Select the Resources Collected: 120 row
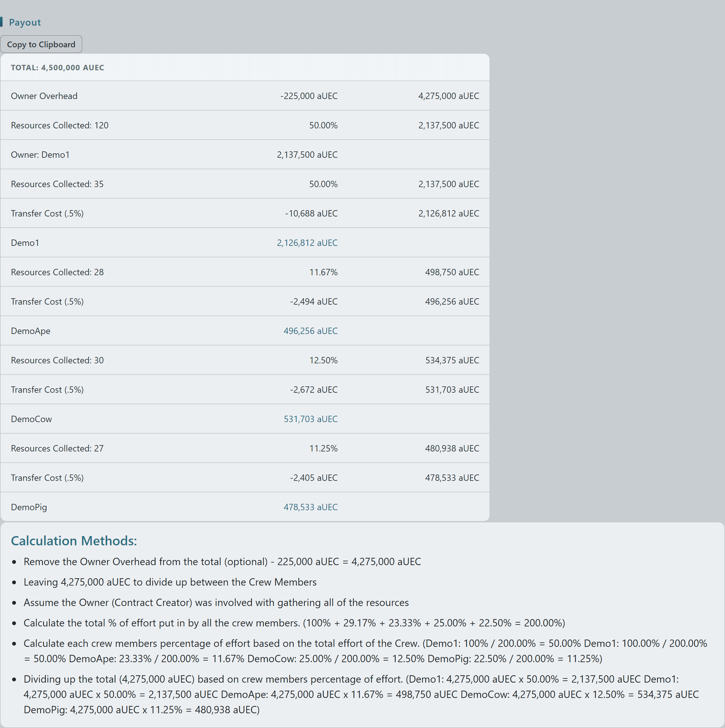Viewport: 725px width, 728px height. [245, 125]
